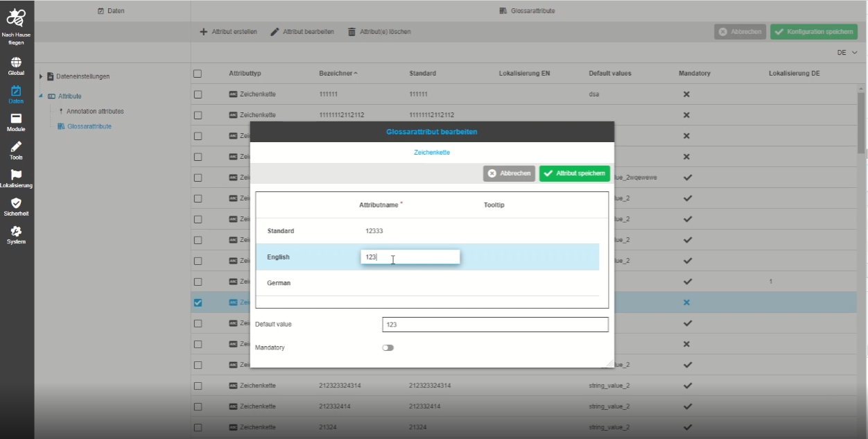
Task: Click the Glossarattribute icon in header tab
Action: pos(503,11)
